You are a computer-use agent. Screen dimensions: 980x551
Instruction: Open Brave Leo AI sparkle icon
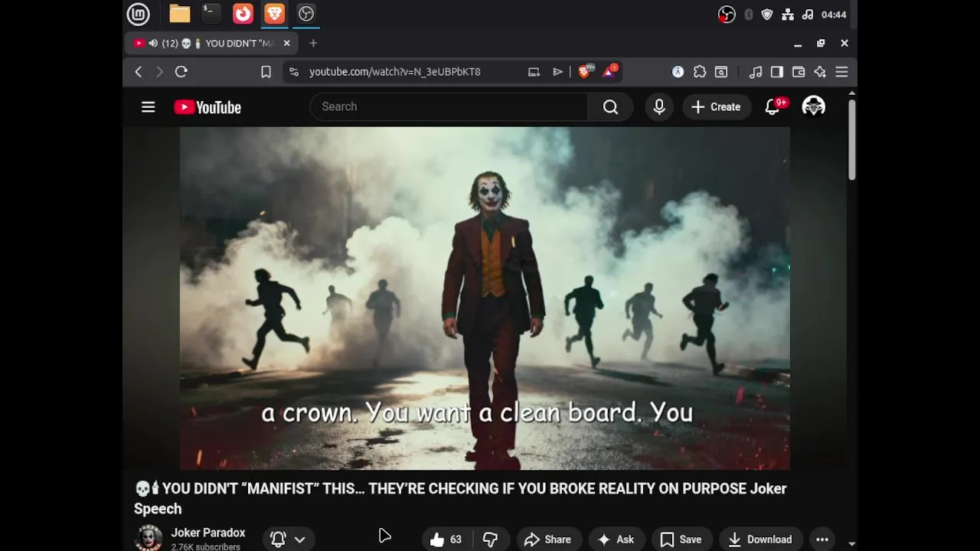pyautogui.click(x=820, y=72)
